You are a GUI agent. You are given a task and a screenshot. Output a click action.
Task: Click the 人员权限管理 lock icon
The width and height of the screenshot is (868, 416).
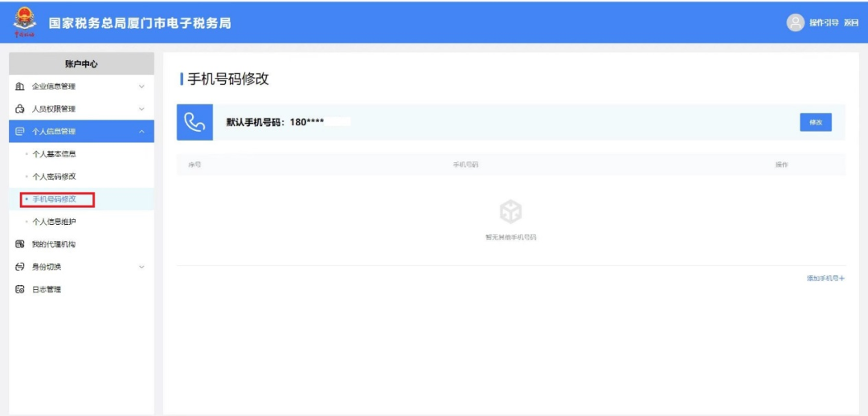tap(20, 109)
